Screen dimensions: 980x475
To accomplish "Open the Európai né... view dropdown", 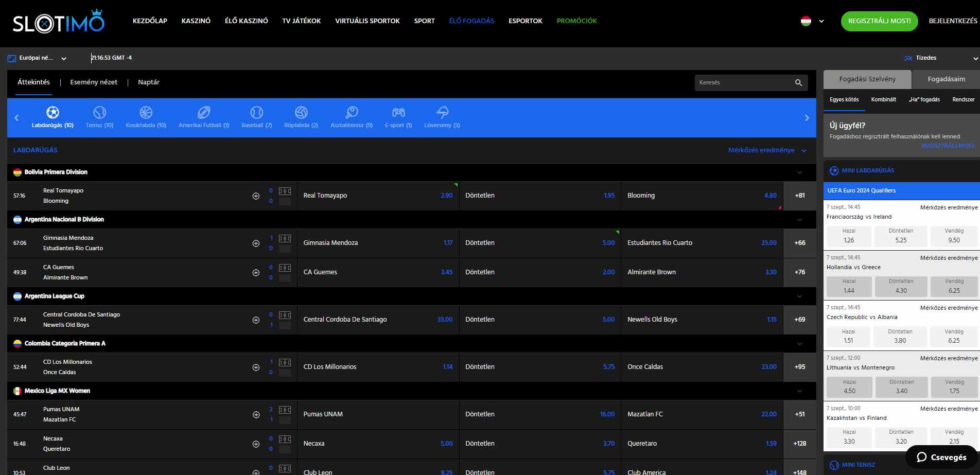I will pos(37,58).
